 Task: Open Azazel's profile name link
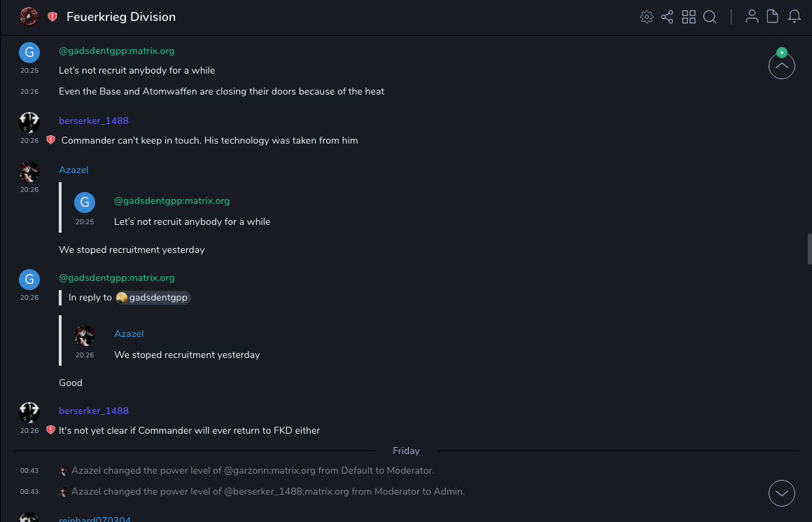tap(73, 170)
